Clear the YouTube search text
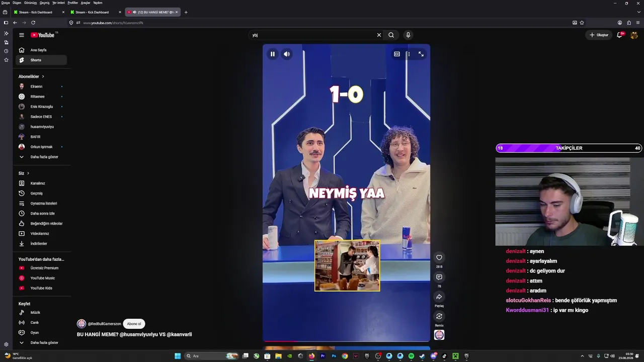Viewport: 644px width, 362px height. point(379,35)
